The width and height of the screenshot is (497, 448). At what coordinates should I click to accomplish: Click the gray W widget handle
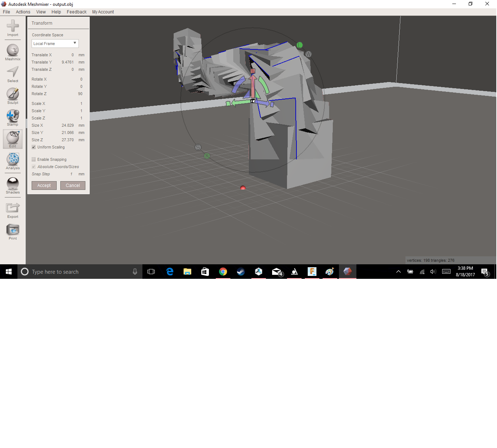pos(308,54)
